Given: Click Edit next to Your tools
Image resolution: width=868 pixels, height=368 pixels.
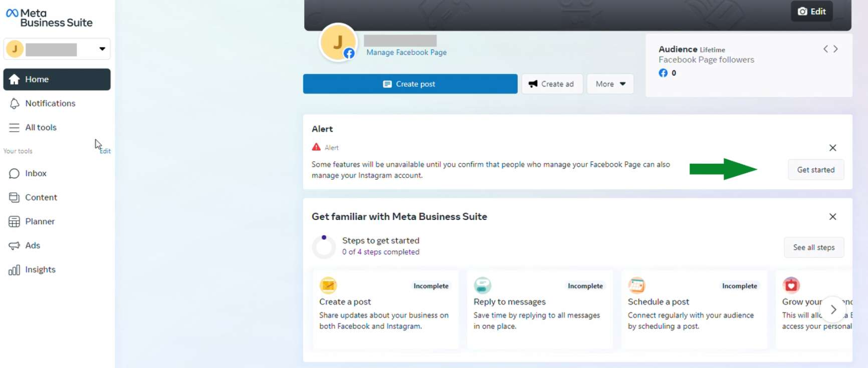Looking at the screenshot, I should (x=105, y=151).
